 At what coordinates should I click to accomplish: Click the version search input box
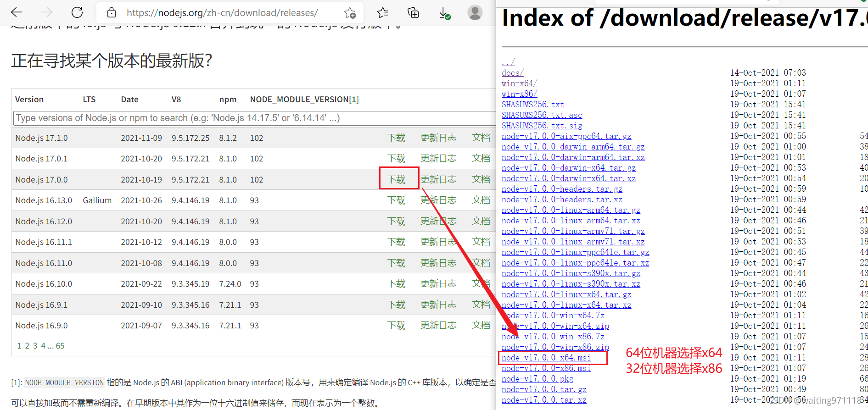tap(255, 118)
